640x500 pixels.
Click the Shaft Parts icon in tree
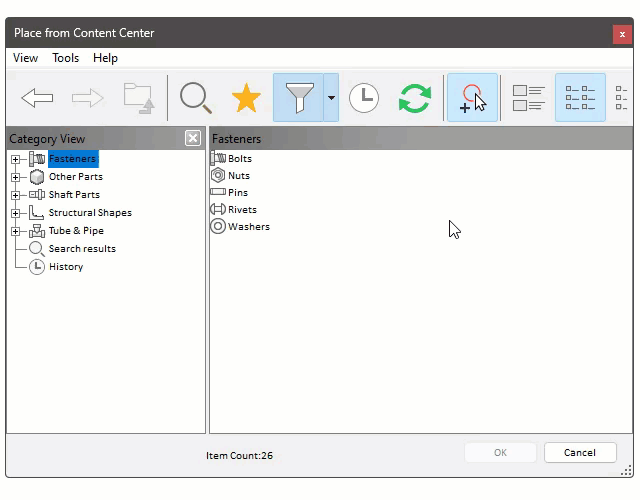[37, 195]
